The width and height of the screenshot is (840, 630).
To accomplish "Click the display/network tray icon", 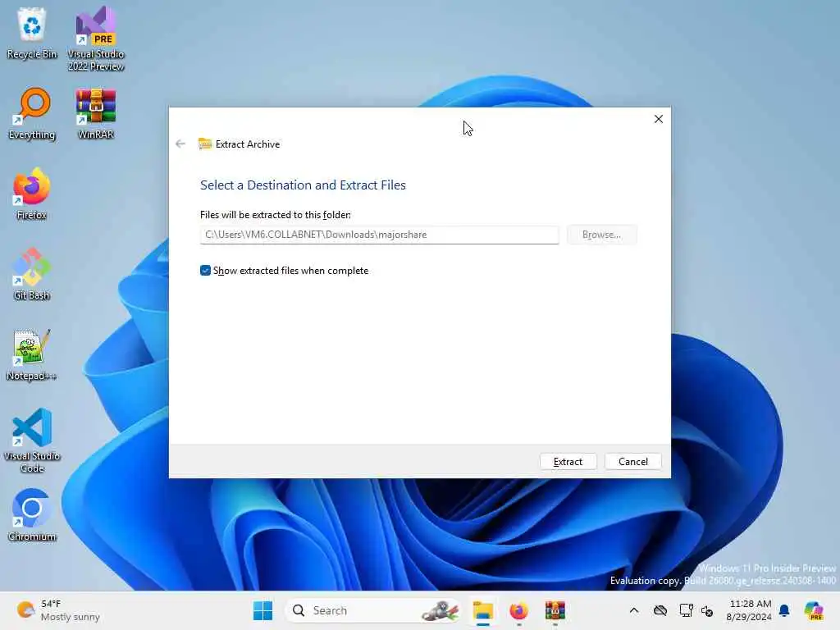I will (687, 610).
